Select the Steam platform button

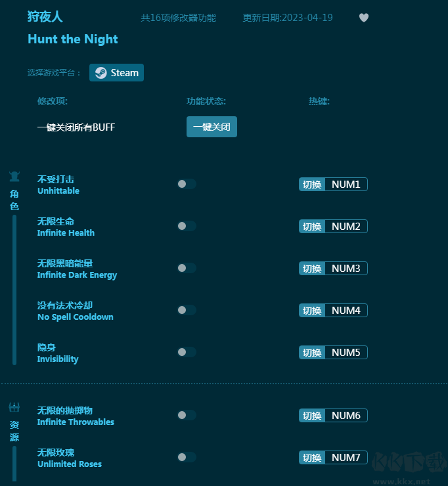[117, 73]
